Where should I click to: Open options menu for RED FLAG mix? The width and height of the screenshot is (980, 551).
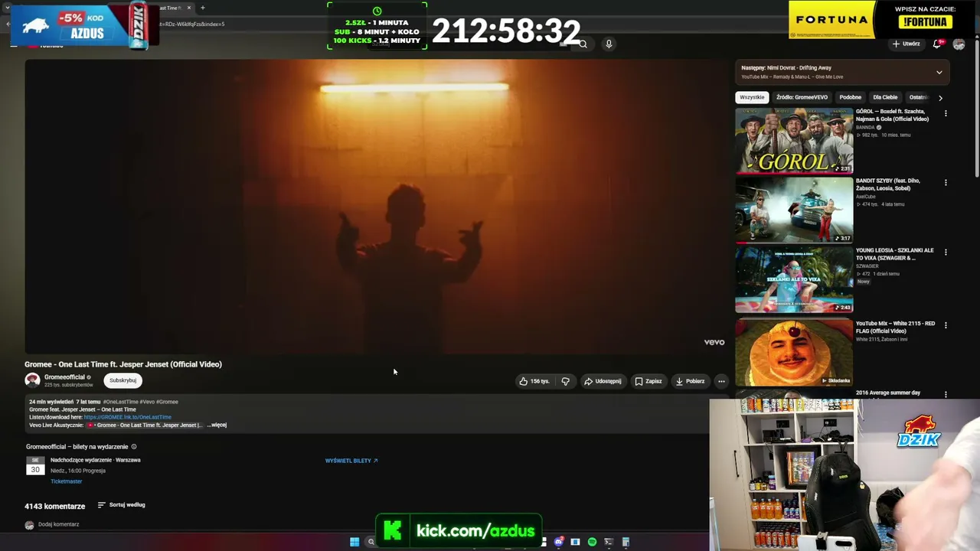pos(946,325)
